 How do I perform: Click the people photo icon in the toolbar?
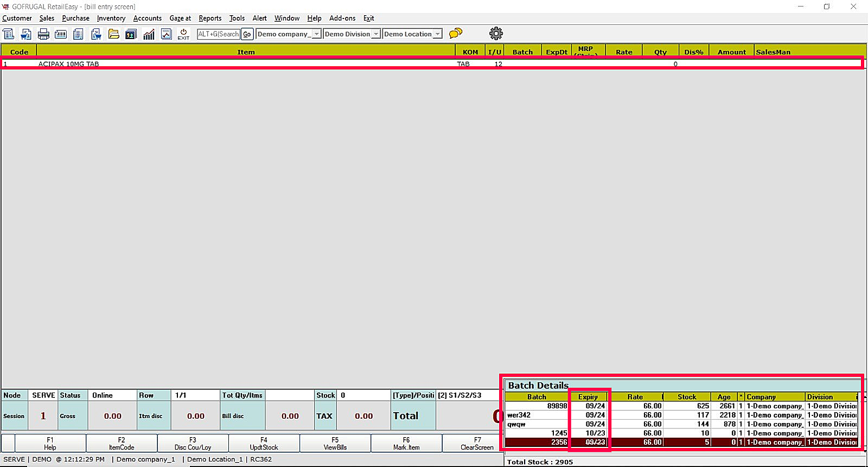(131, 34)
